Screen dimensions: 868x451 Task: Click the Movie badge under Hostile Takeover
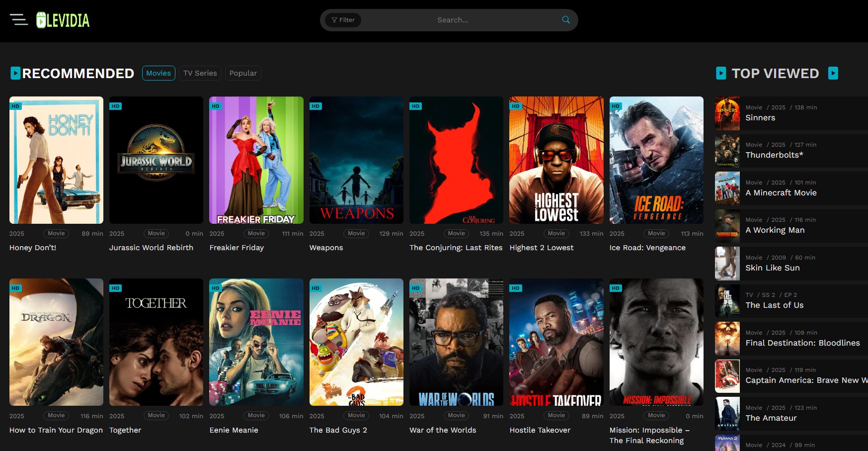click(556, 415)
